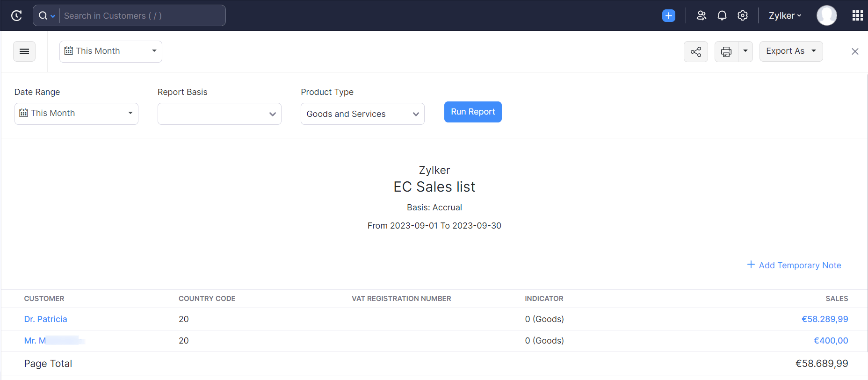
Task: Open the apps grid launcher
Action: pos(857,15)
